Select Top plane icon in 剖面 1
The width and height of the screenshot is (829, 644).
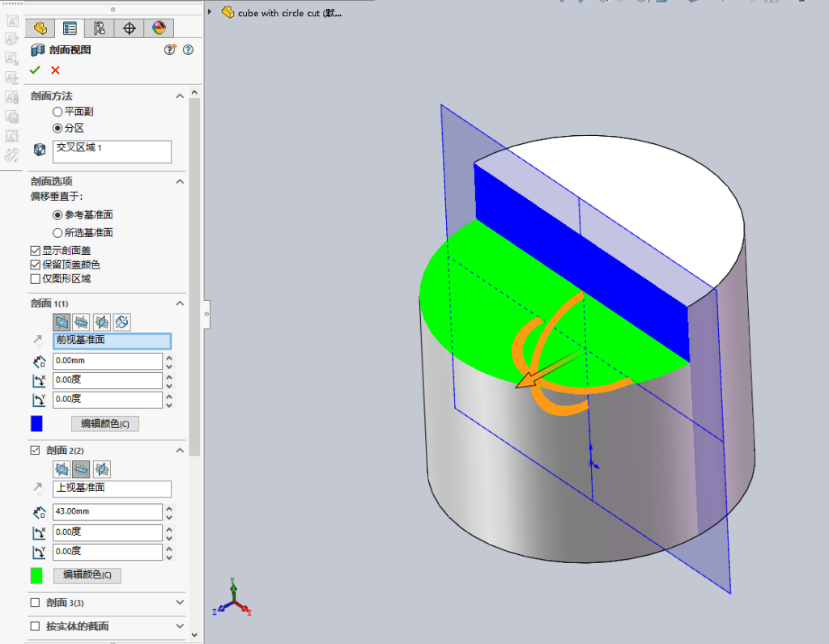point(82,322)
